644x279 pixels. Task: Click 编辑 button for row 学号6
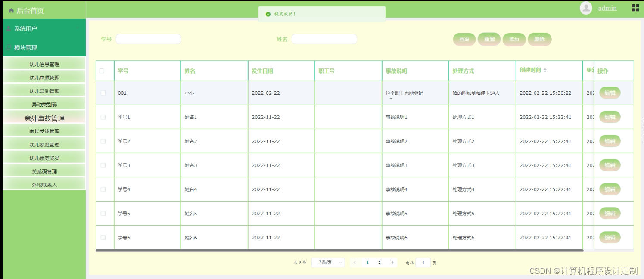click(x=610, y=238)
